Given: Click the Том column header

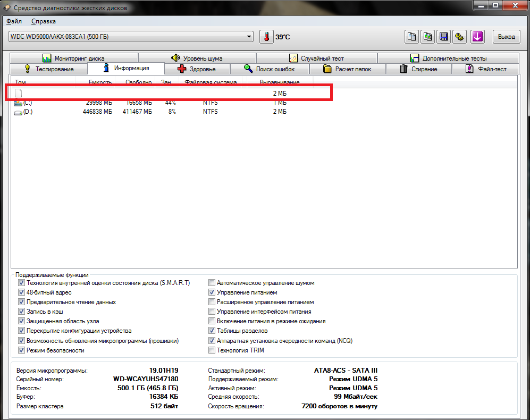Looking at the screenshot, I should point(43,81).
